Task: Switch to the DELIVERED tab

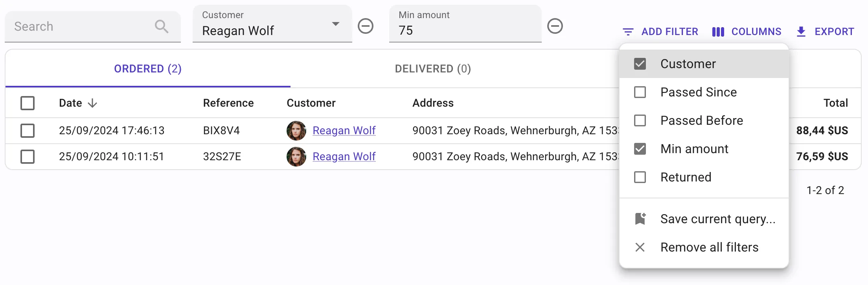Action: tap(432, 68)
